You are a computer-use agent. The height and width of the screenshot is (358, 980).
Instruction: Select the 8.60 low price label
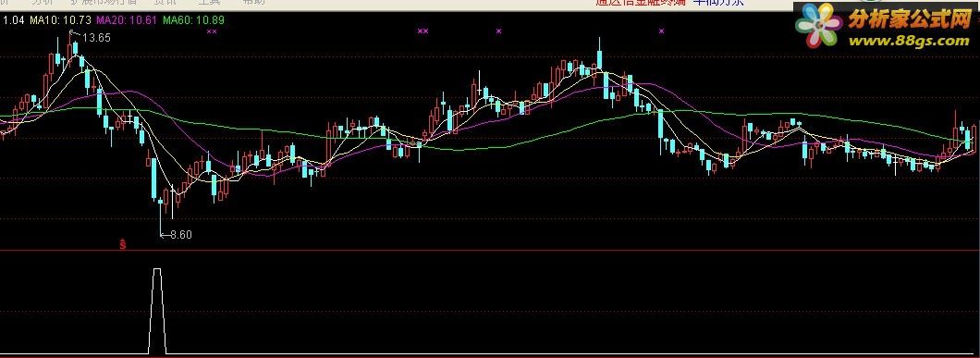[180, 235]
